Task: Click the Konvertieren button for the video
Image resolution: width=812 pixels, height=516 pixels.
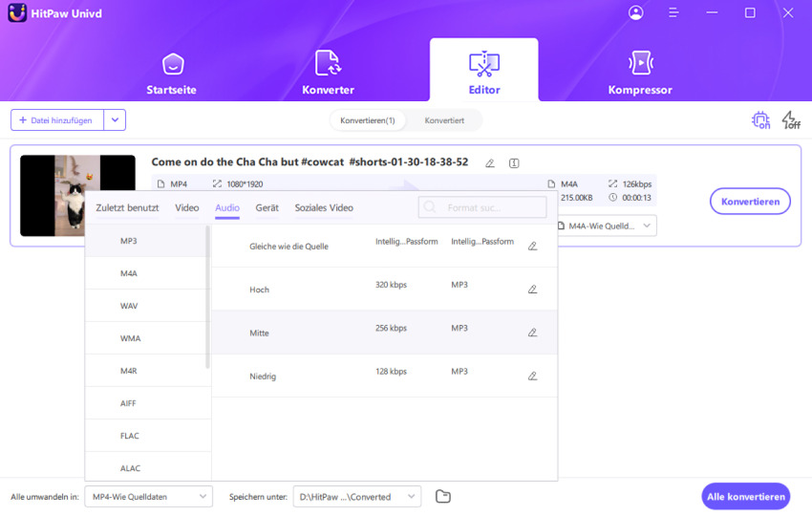Action: click(750, 202)
